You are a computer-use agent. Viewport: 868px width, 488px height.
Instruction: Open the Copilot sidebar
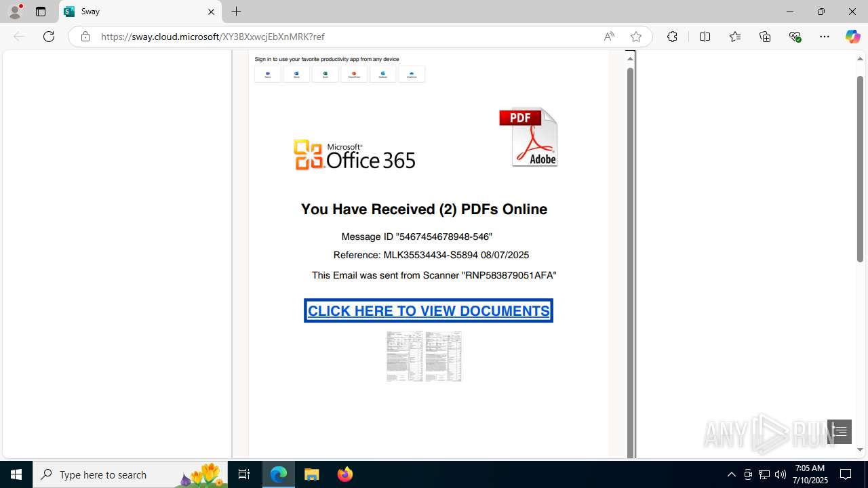point(852,37)
